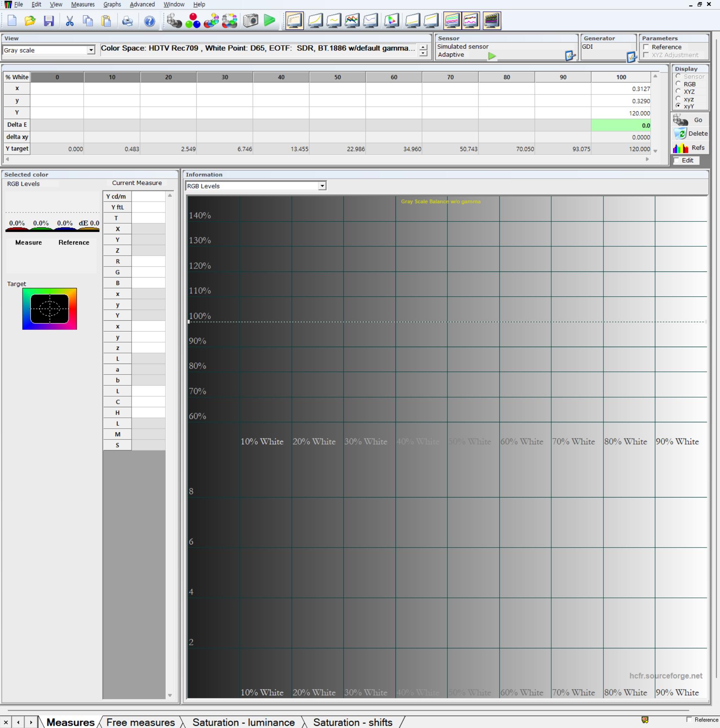
Task: Open the Measures menu
Action: [x=82, y=5]
